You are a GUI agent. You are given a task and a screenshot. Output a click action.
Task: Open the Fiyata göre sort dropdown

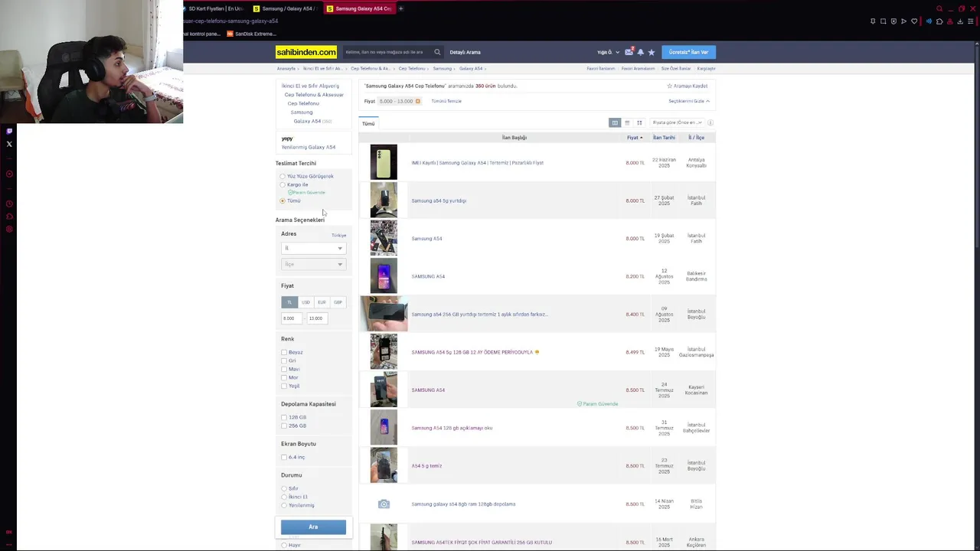pyautogui.click(x=677, y=122)
